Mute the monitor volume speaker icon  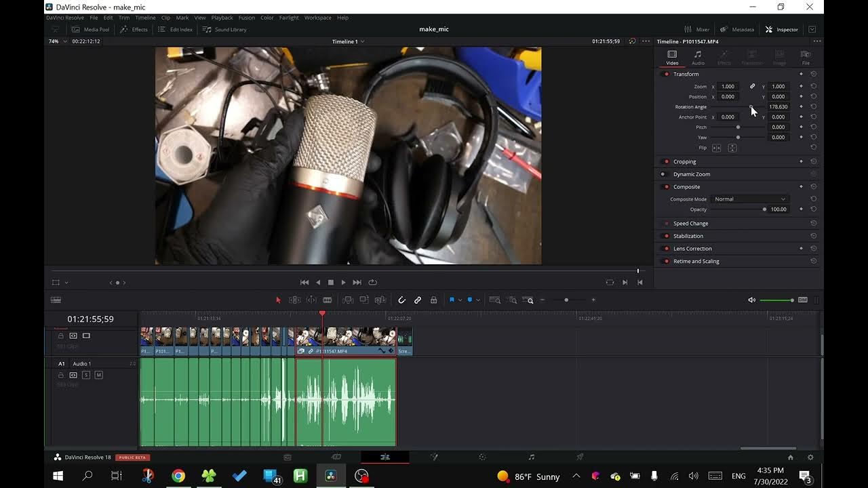[751, 300]
